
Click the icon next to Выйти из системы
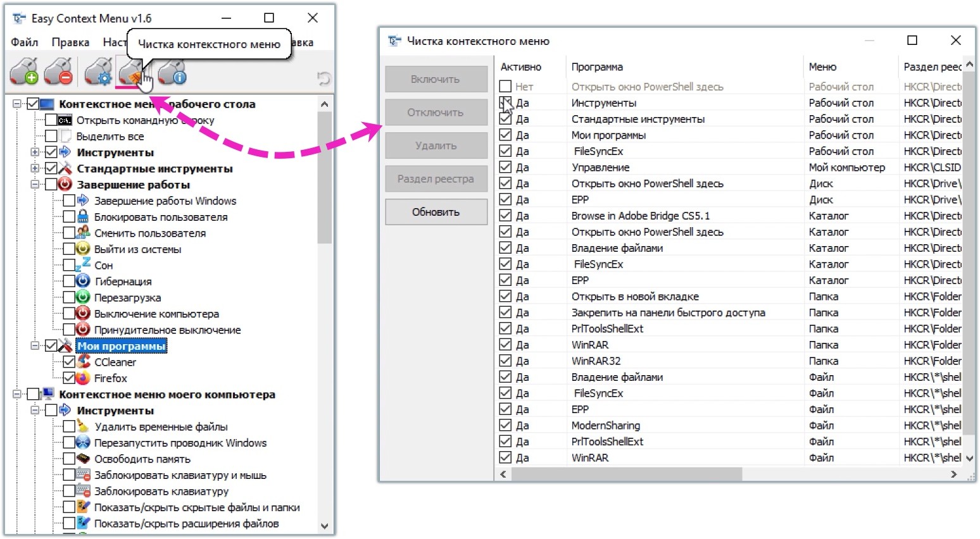pyautogui.click(x=83, y=249)
